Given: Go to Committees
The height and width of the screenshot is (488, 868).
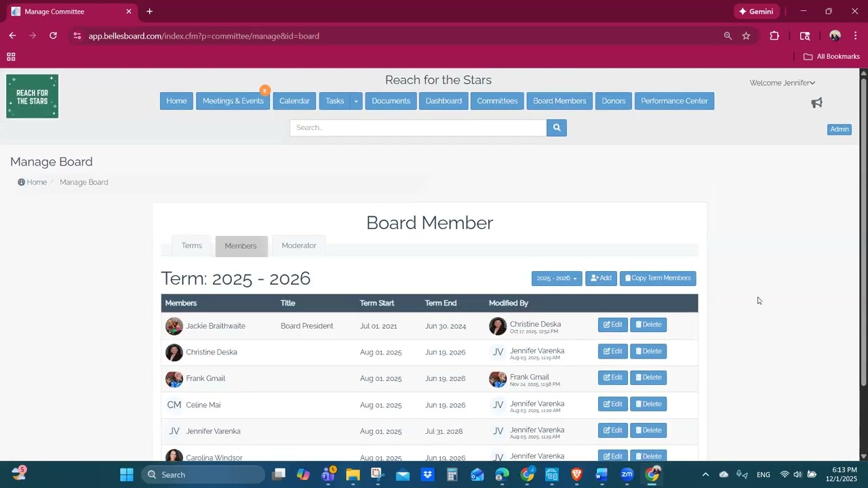Looking at the screenshot, I should click(x=497, y=101).
